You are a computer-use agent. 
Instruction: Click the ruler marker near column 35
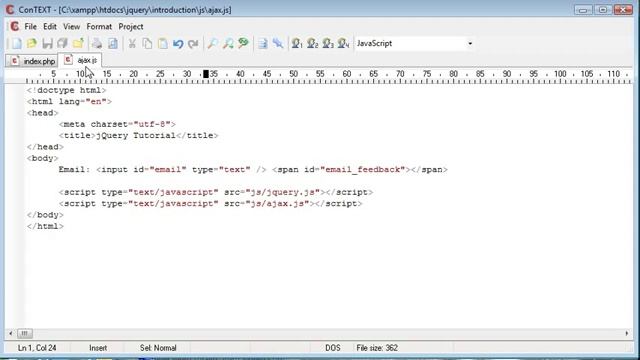click(x=206, y=74)
